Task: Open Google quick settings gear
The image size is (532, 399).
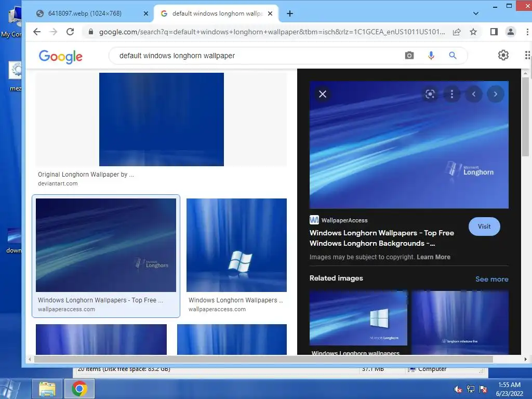Action: pyautogui.click(x=503, y=55)
